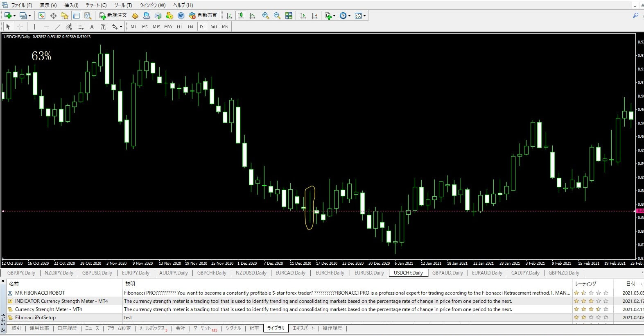Select the crosshair cursor tool
The height and width of the screenshot is (336, 644).
pyautogui.click(x=20, y=27)
